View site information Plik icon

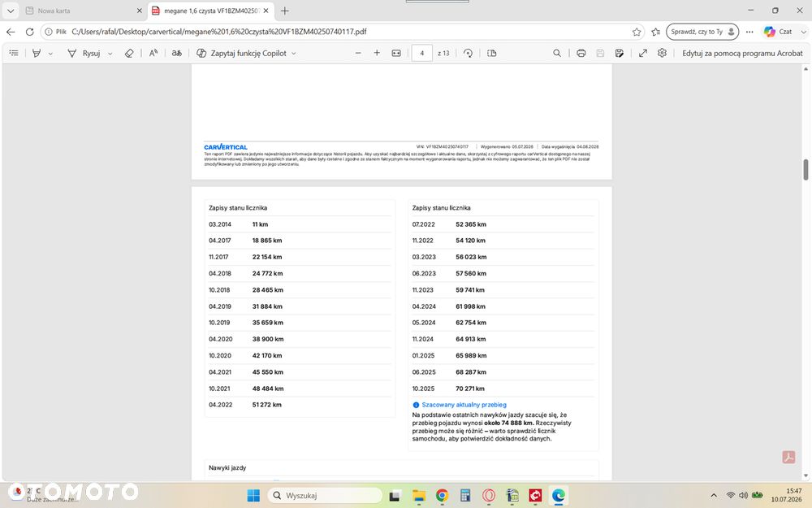[55, 32]
